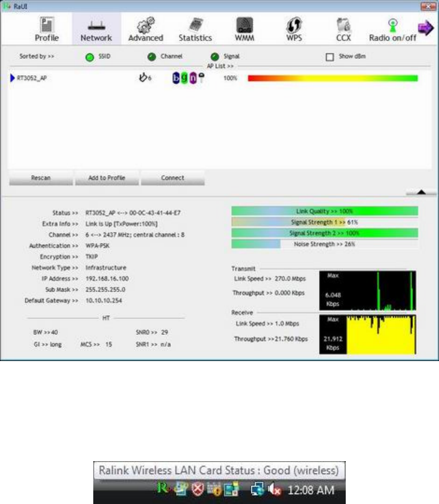Click the Infrastructure network type value
Screen dimensions: 439x504
click(106, 268)
